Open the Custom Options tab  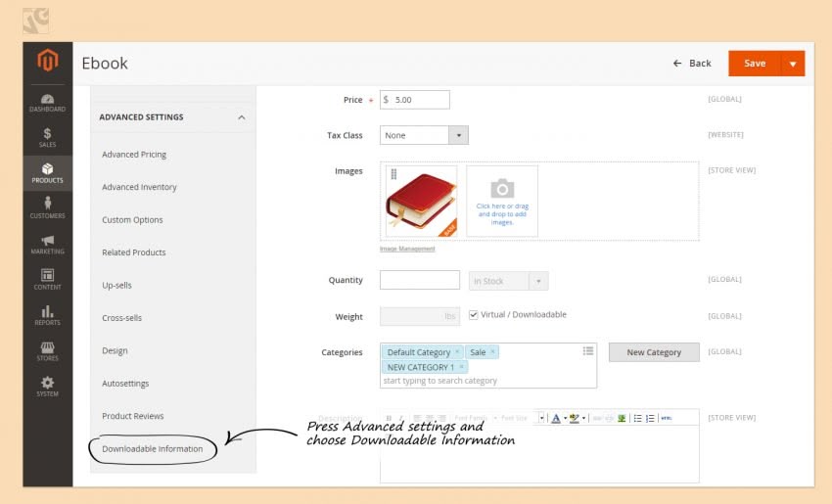(132, 219)
